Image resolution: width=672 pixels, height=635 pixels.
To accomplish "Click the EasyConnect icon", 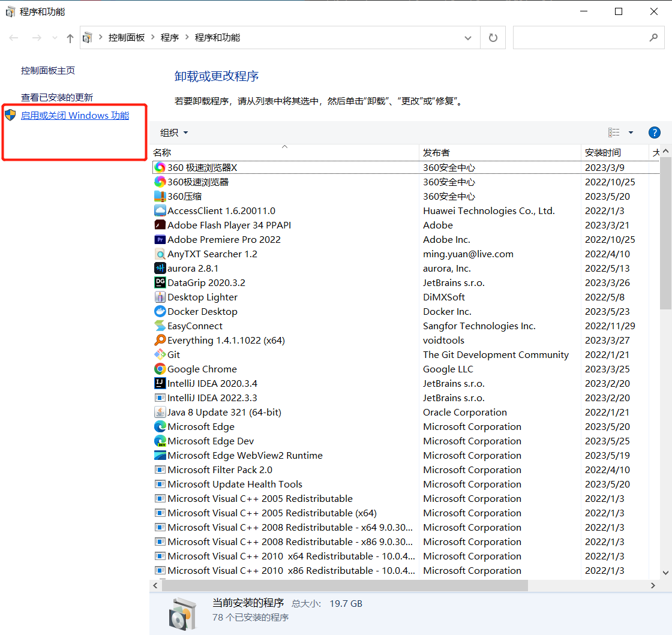I will (x=160, y=326).
